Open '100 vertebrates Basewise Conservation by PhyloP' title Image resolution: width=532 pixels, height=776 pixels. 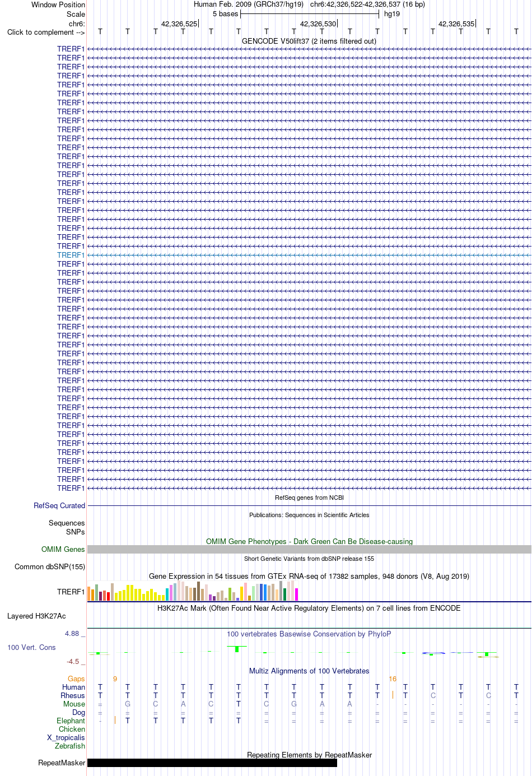[309, 634]
